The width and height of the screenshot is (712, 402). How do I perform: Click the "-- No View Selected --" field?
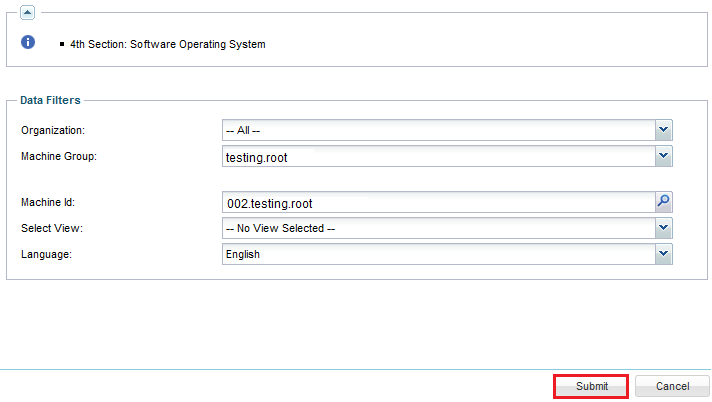tap(438, 228)
